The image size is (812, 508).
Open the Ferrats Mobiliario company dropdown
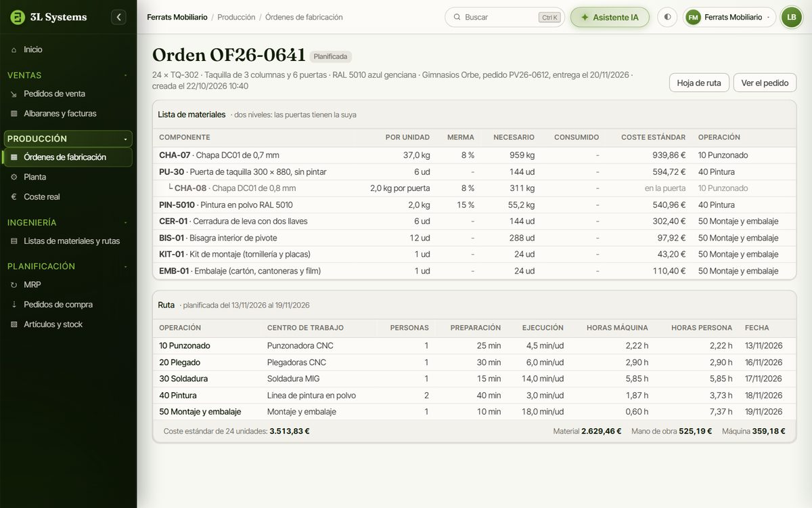[x=729, y=17]
